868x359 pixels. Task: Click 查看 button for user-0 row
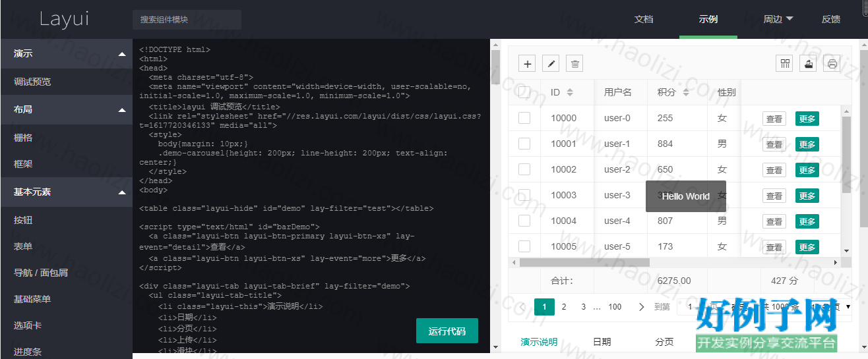(x=774, y=119)
